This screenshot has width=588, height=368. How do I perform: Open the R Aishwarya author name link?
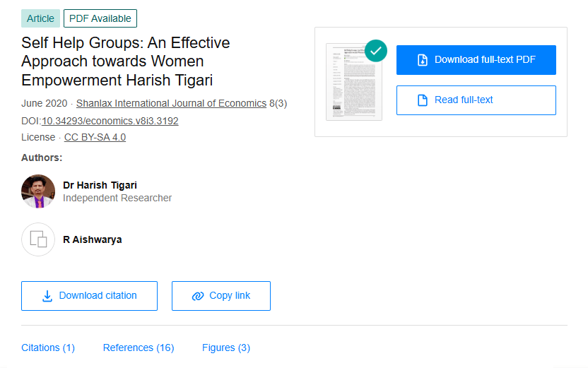(x=92, y=239)
